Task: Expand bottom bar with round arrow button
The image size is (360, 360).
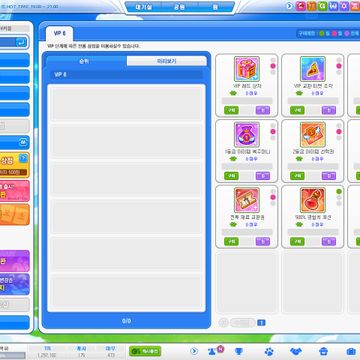Action: click(x=194, y=351)
